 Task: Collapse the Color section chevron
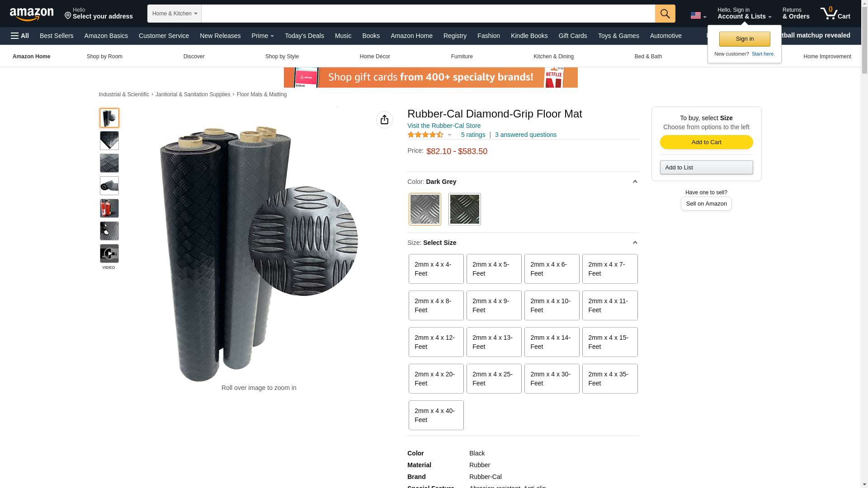pyautogui.click(x=635, y=182)
